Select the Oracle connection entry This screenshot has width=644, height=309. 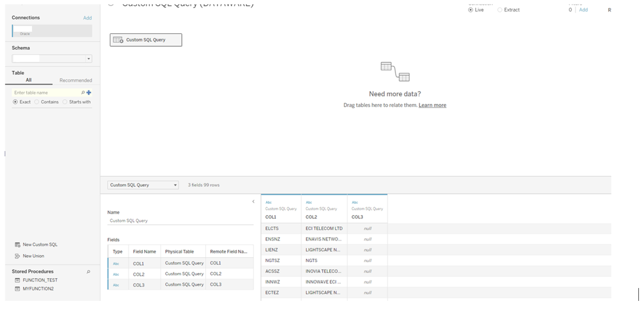pos(52,30)
